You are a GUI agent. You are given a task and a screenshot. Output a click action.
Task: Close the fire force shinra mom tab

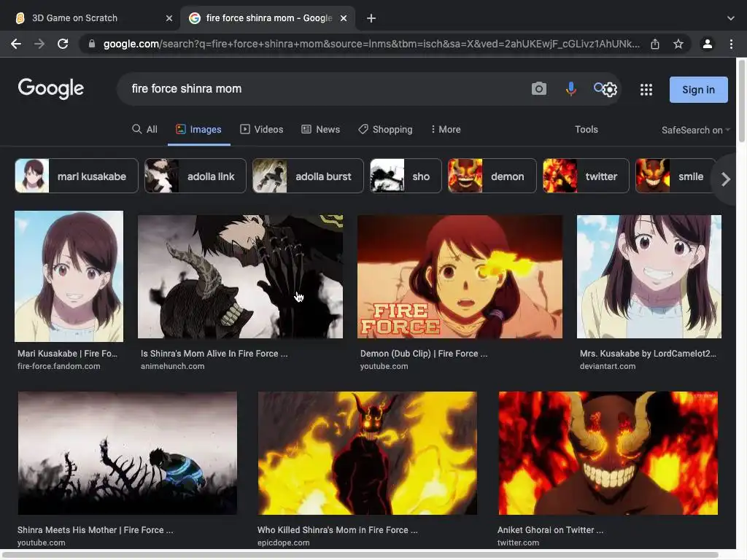click(344, 18)
